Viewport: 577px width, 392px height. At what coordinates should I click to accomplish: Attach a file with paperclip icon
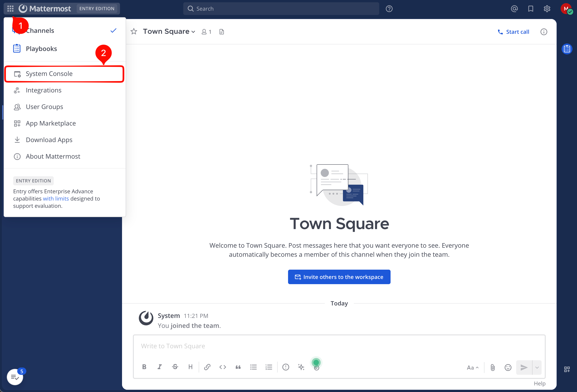coord(493,368)
